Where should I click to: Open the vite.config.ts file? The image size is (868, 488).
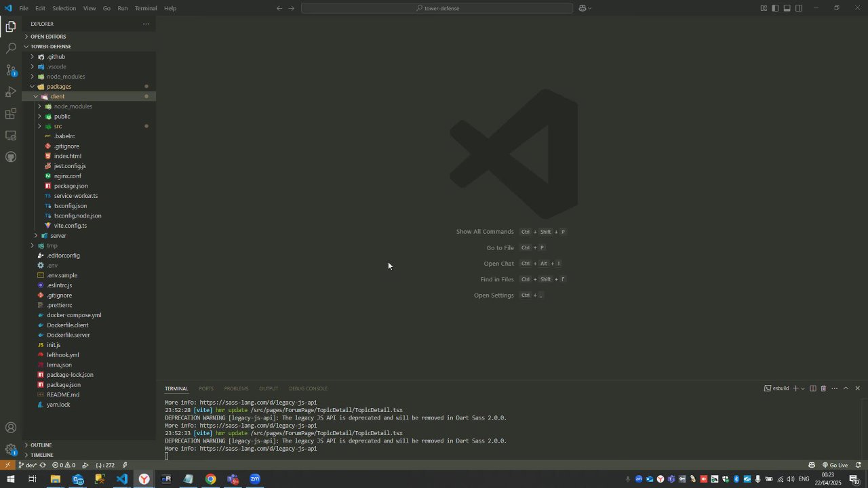[89, 226]
